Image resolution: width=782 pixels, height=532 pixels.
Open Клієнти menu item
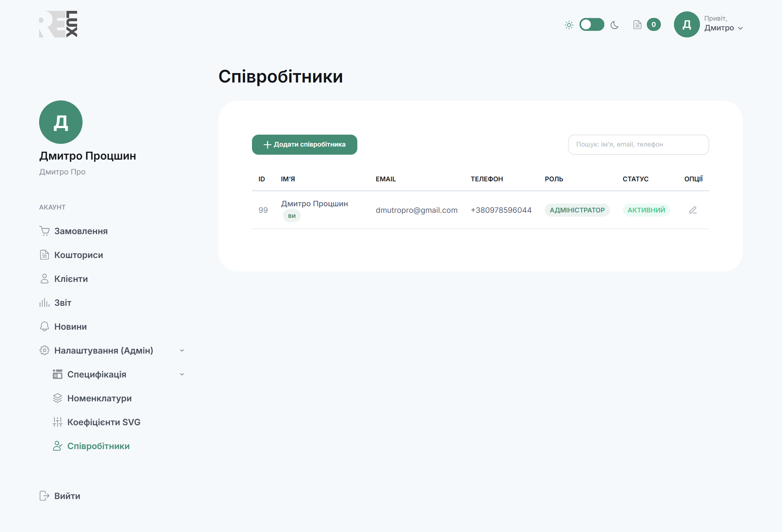[x=71, y=279]
